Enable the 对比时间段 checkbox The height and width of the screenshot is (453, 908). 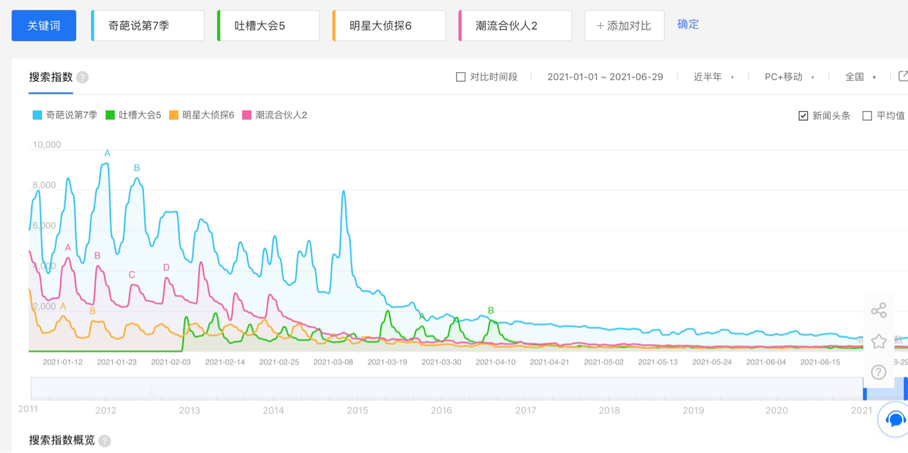[x=461, y=77]
